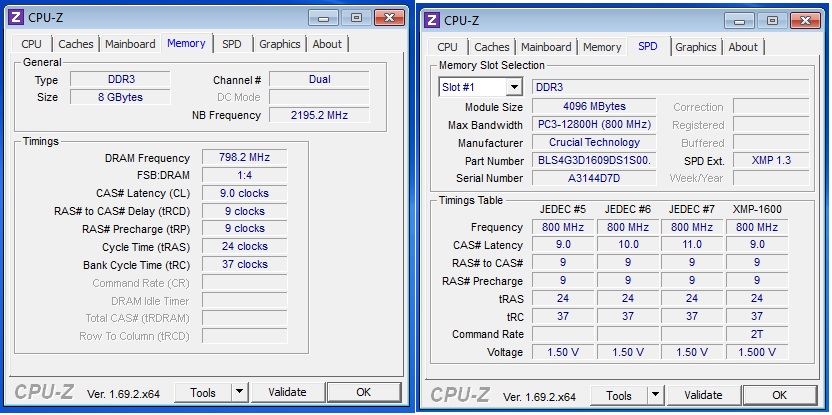This screenshot has height=415, width=832.
Task: Click the Dual channel field
Action: click(319, 80)
